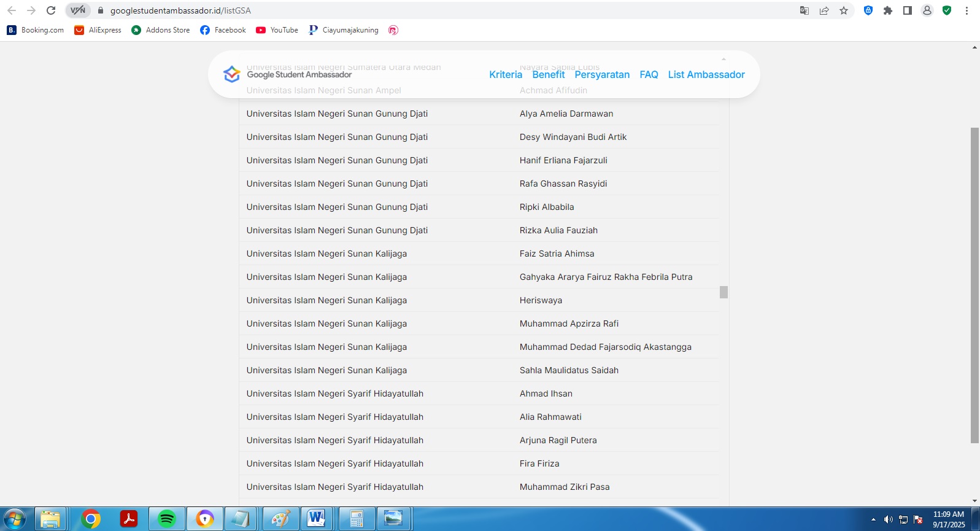
Task: Click the share this page icon
Action: point(824,10)
